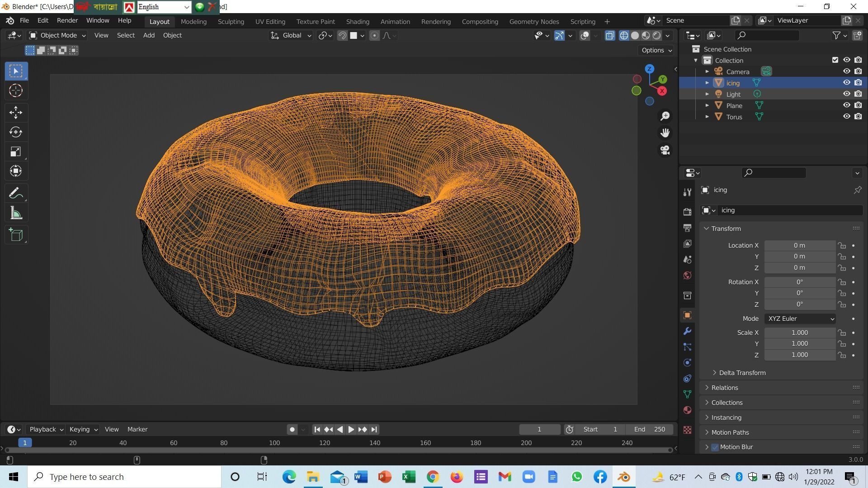Open the XYZ Euler rotation mode dropdown
The width and height of the screenshot is (868, 488).
tap(800, 319)
